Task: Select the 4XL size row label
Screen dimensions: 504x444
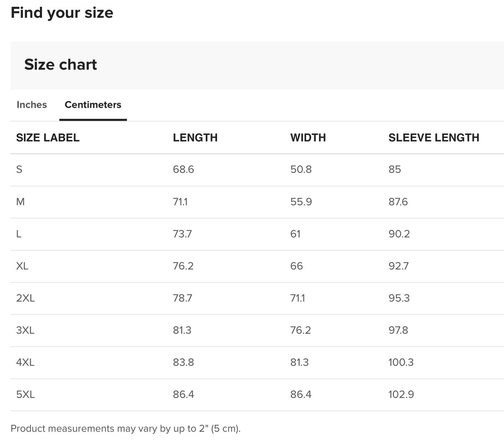Action: [25, 362]
